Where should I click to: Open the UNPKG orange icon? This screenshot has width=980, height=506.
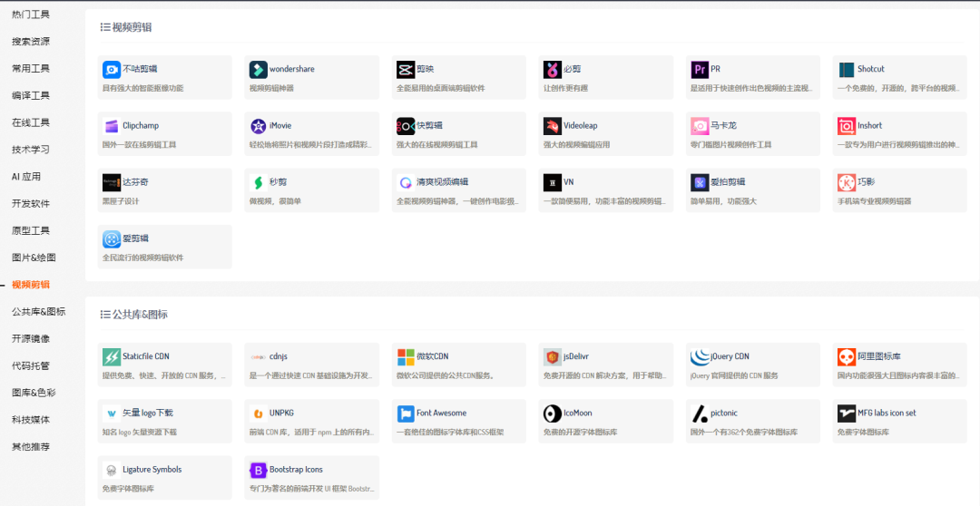coord(259,414)
